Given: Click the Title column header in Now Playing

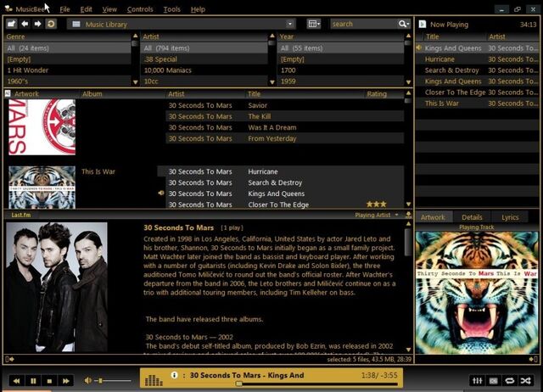Looking at the screenshot, I should pyautogui.click(x=433, y=36).
